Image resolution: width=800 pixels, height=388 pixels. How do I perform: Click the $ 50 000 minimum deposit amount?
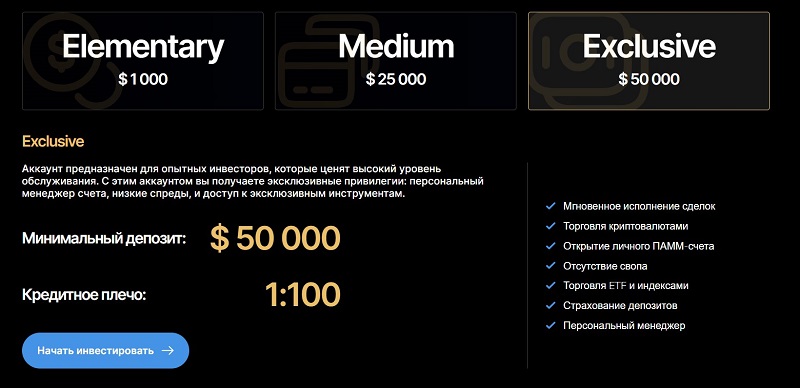(x=275, y=238)
